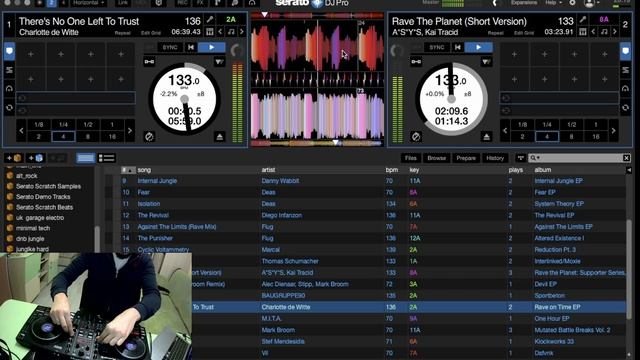Shift deck 1 key up
The image size is (640, 360).
(x=242, y=31)
